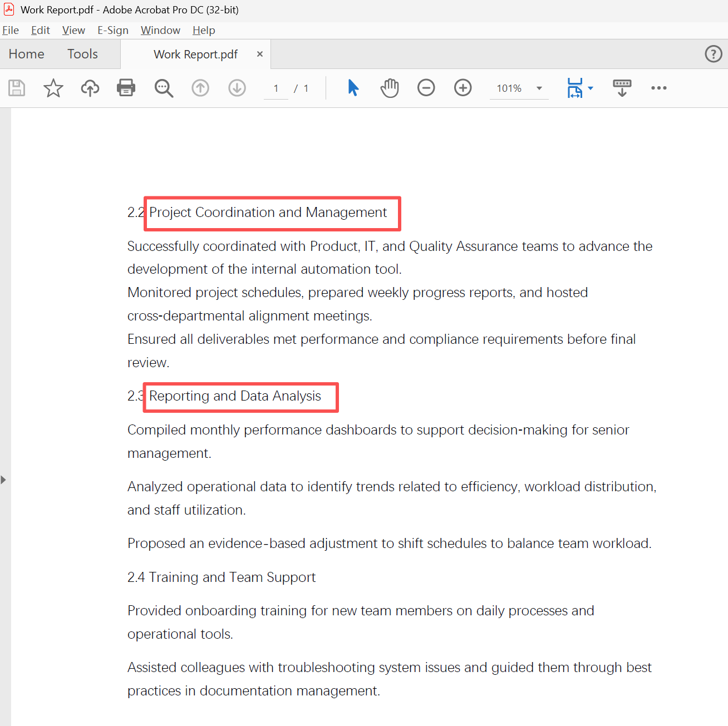This screenshot has width=728, height=726.
Task: Show more tools ellipsis menu
Action: [x=659, y=88]
